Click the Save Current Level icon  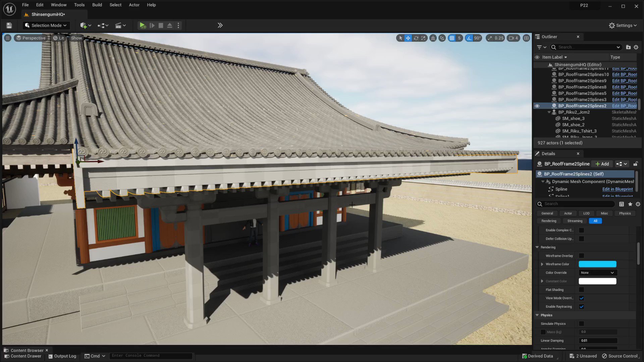pos(8,25)
